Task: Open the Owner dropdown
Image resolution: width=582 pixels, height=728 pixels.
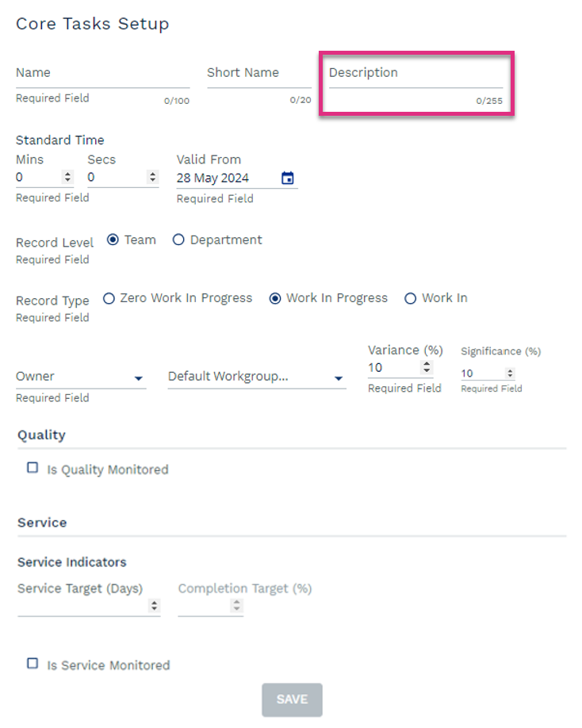Action: [x=81, y=377]
